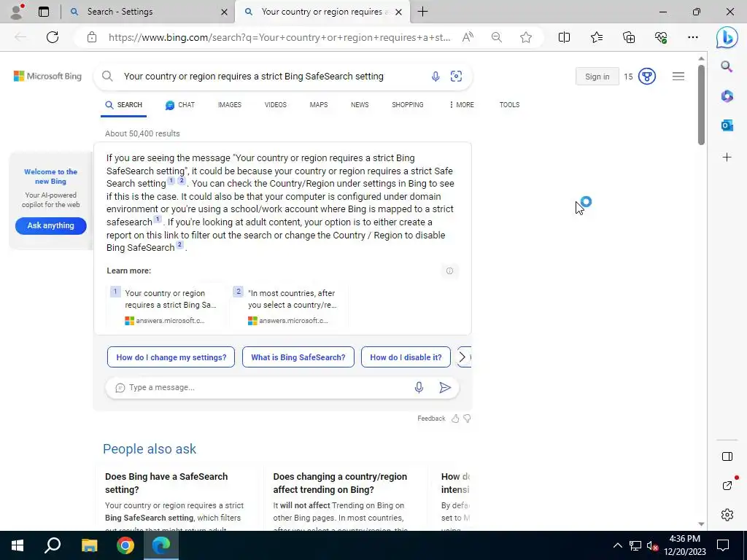Open the Windows Start menu
747x560 pixels.
18,545
